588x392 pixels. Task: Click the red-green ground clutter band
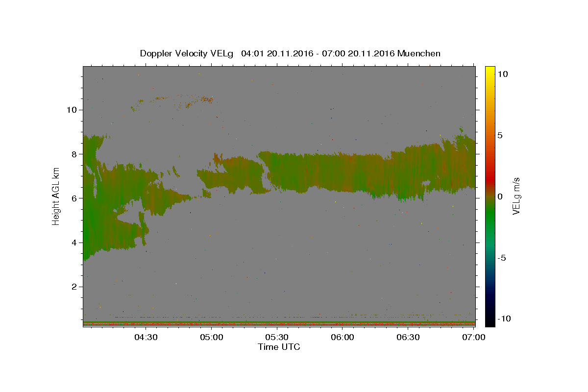pyautogui.click(x=279, y=324)
